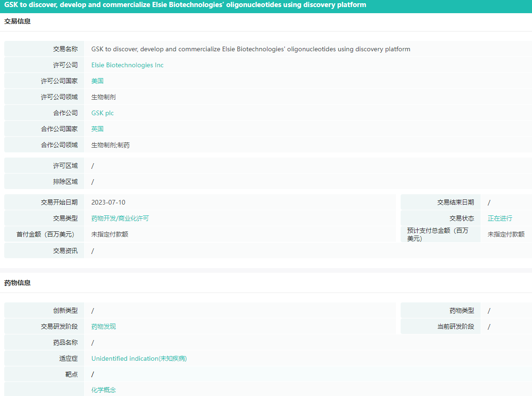The image size is (532, 396).
Task: Click the 交易类型 label
Action: pyautogui.click(x=65, y=218)
